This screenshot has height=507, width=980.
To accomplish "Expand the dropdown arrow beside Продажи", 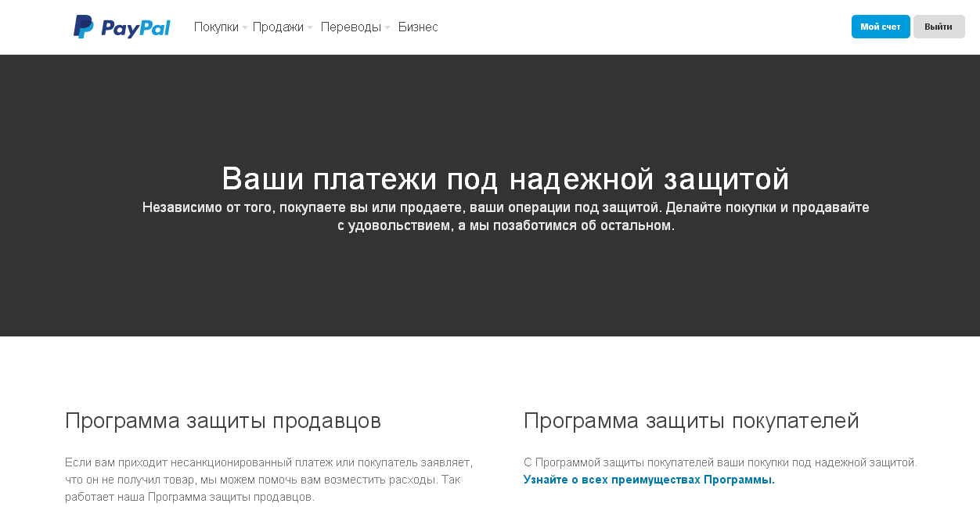I will [x=310, y=28].
